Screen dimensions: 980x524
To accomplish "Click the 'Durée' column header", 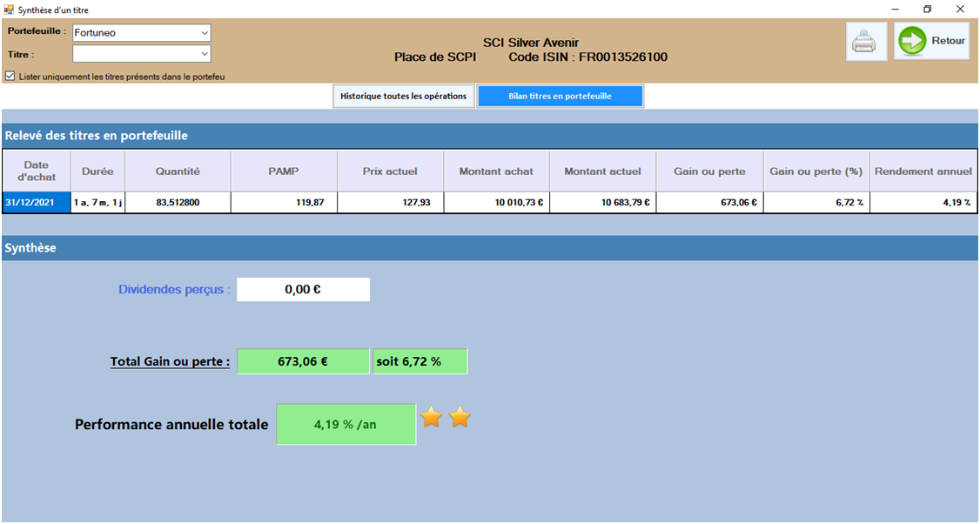I will click(x=98, y=171).
